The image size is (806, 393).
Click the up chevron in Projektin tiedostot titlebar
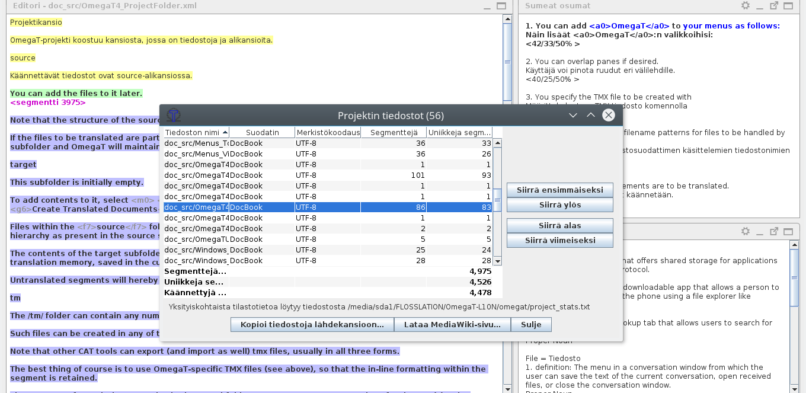point(591,116)
